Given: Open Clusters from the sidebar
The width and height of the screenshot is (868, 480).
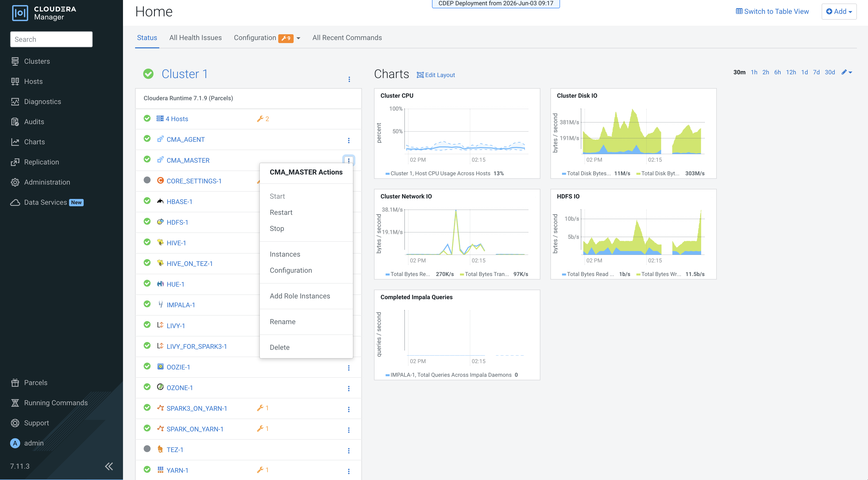Looking at the screenshot, I should pos(37,61).
